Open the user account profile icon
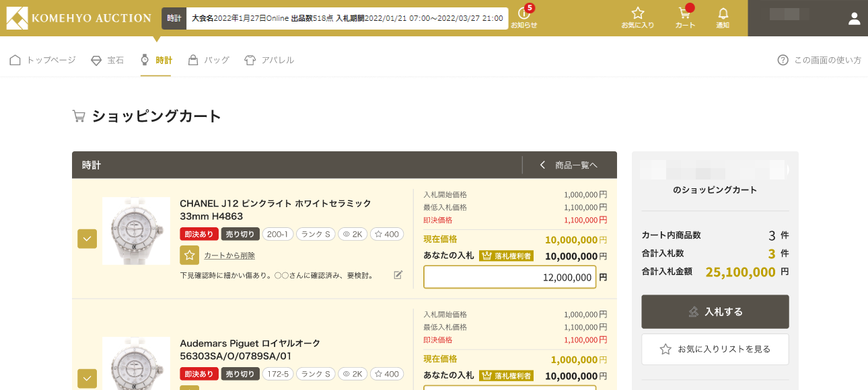 point(855,18)
